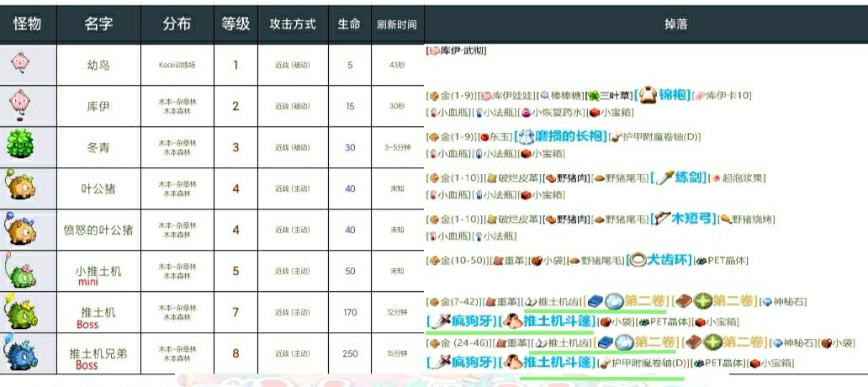Click the 愤怒的叶公猪 boar sprite
868x387 pixels.
pos(20,227)
